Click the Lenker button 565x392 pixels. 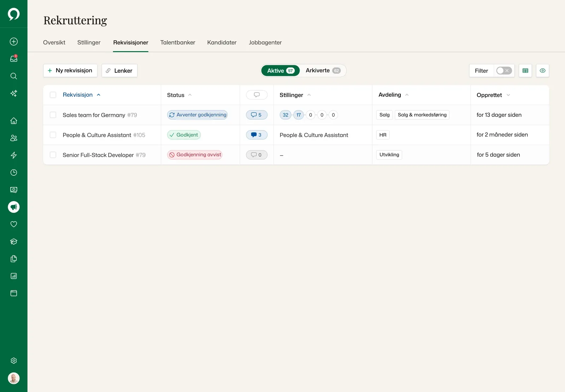pyautogui.click(x=119, y=71)
